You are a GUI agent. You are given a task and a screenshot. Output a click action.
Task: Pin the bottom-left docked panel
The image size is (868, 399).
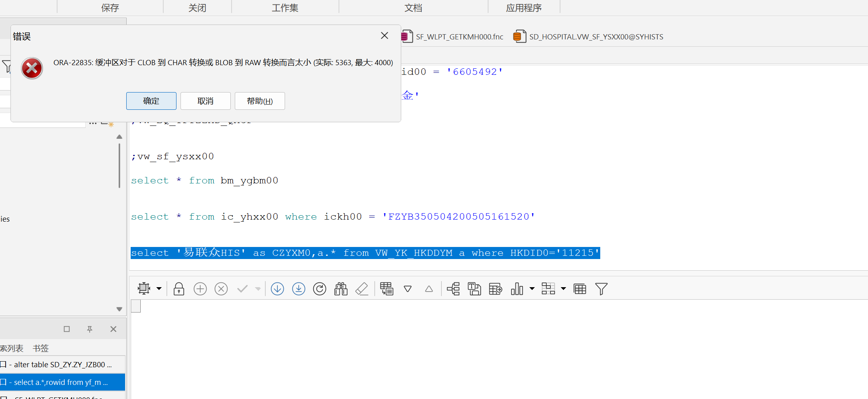click(90, 329)
